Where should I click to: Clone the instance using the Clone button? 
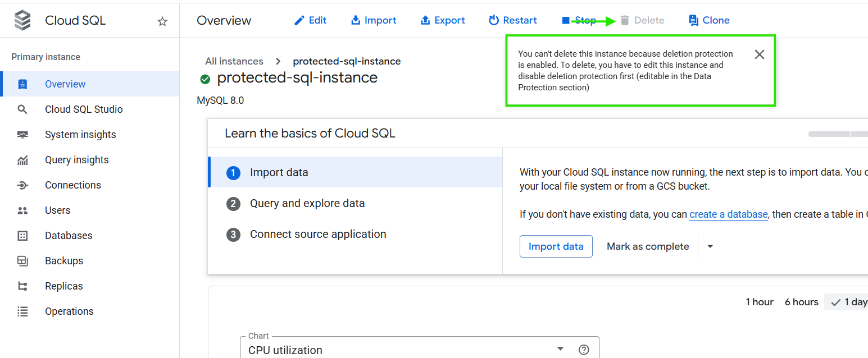[x=709, y=20]
